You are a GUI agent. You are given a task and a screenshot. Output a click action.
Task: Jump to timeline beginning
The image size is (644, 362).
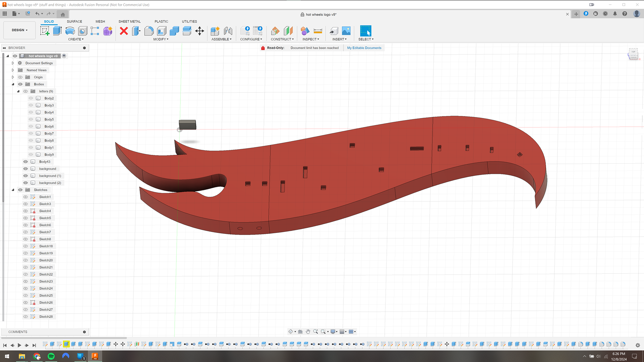(x=5, y=345)
